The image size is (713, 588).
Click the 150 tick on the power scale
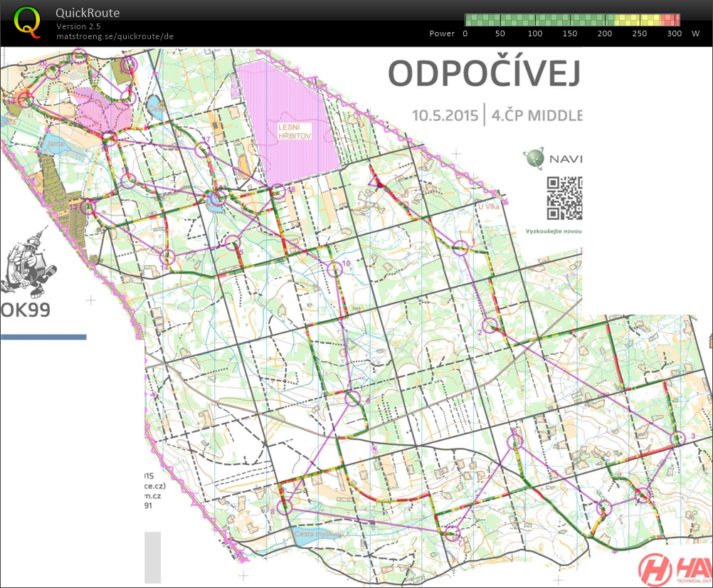[569, 33]
